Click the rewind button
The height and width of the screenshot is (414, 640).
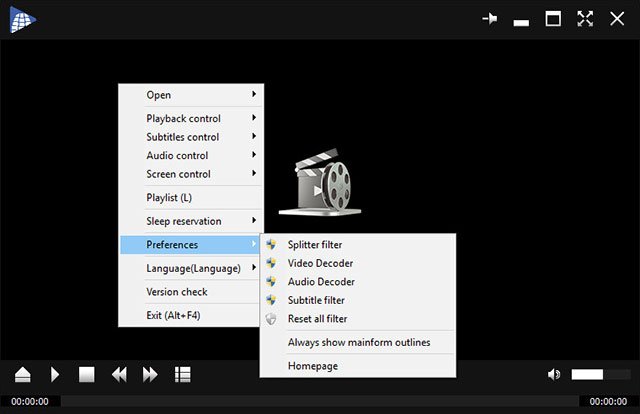[x=119, y=374]
